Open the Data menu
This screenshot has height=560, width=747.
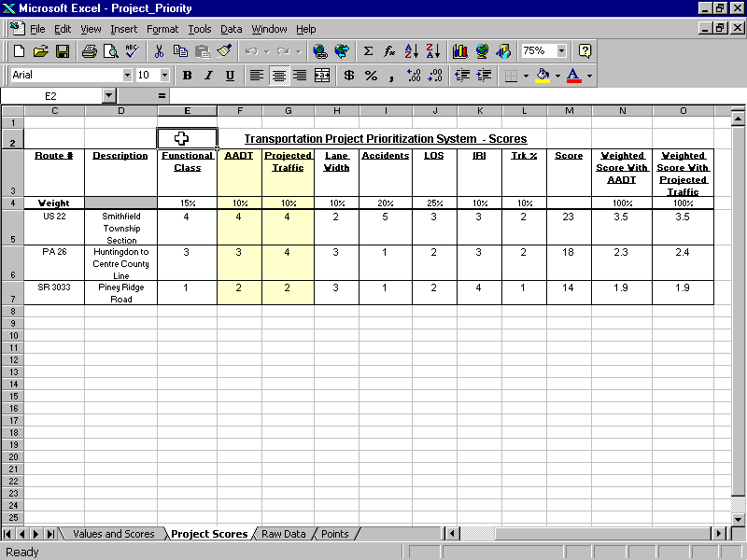tap(231, 29)
